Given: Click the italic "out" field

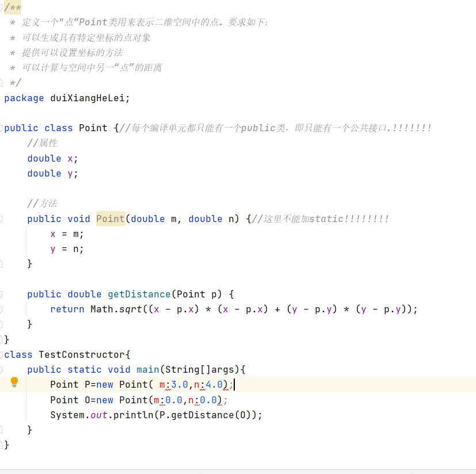Looking at the screenshot, I should pos(98,415).
